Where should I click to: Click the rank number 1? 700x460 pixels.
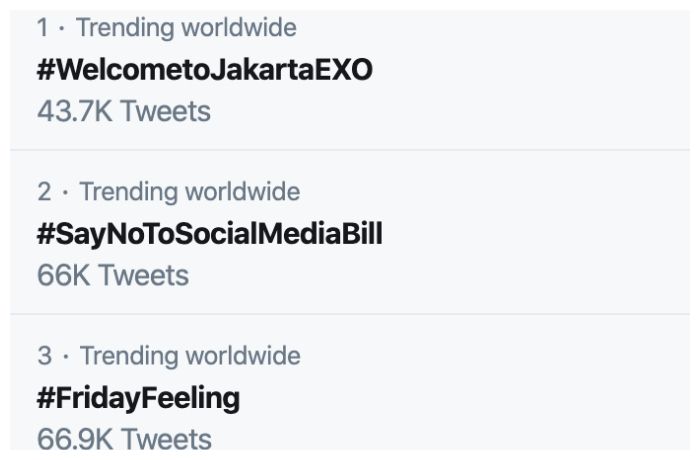click(x=43, y=28)
